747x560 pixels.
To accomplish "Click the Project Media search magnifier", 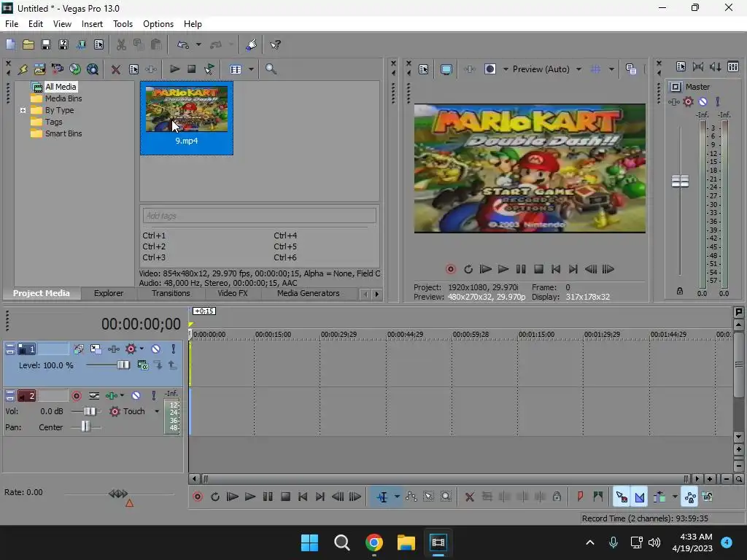I will pyautogui.click(x=271, y=69).
